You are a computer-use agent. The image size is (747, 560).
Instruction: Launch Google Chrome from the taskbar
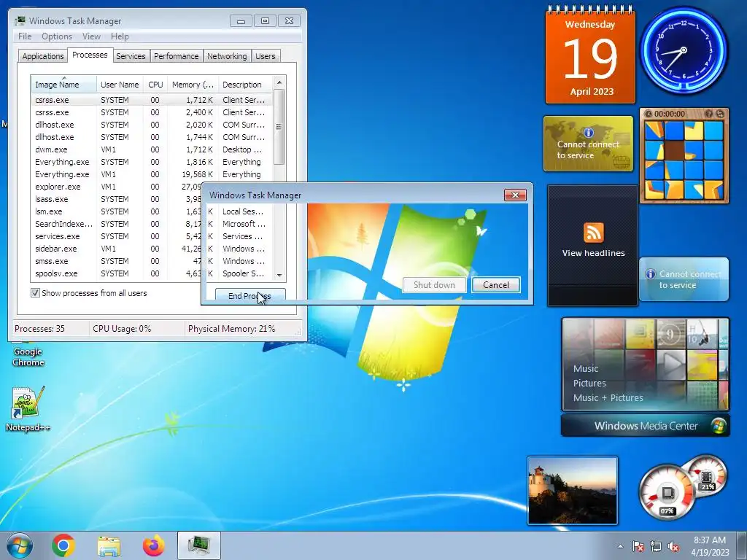63,545
